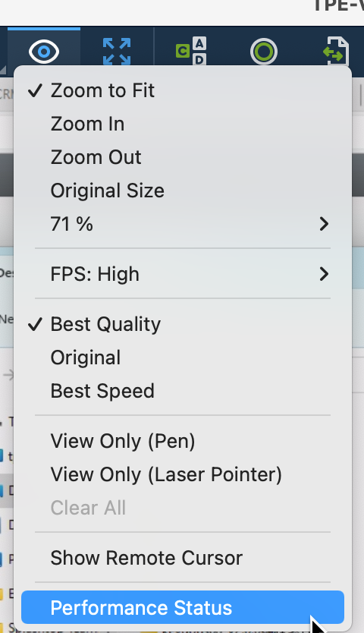The height and width of the screenshot is (633, 364).
Task: Enable Show Remote Cursor
Action: (x=183, y=558)
